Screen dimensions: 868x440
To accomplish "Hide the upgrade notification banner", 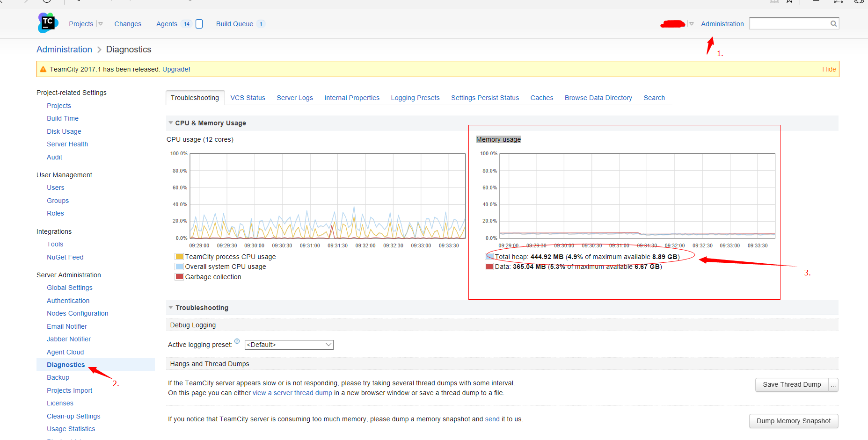I will pos(829,69).
